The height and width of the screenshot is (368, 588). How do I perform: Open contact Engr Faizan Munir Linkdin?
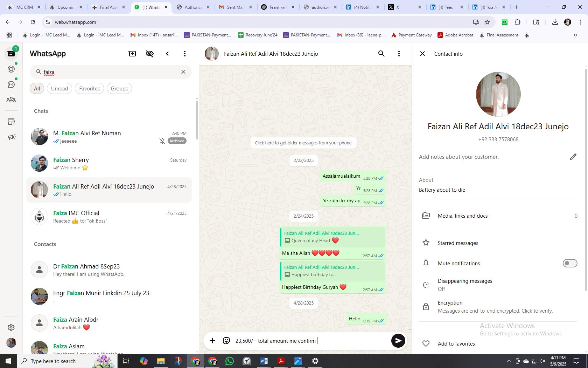(109, 297)
